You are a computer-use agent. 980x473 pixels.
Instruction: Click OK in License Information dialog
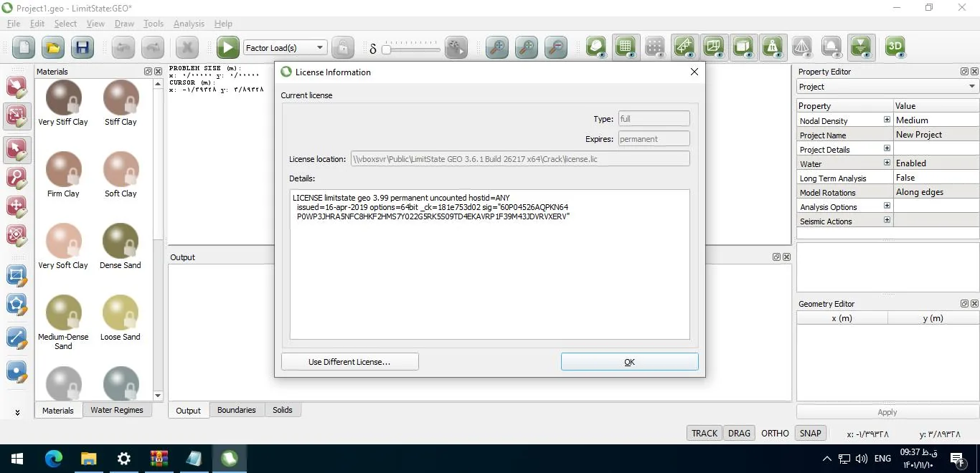[629, 362]
